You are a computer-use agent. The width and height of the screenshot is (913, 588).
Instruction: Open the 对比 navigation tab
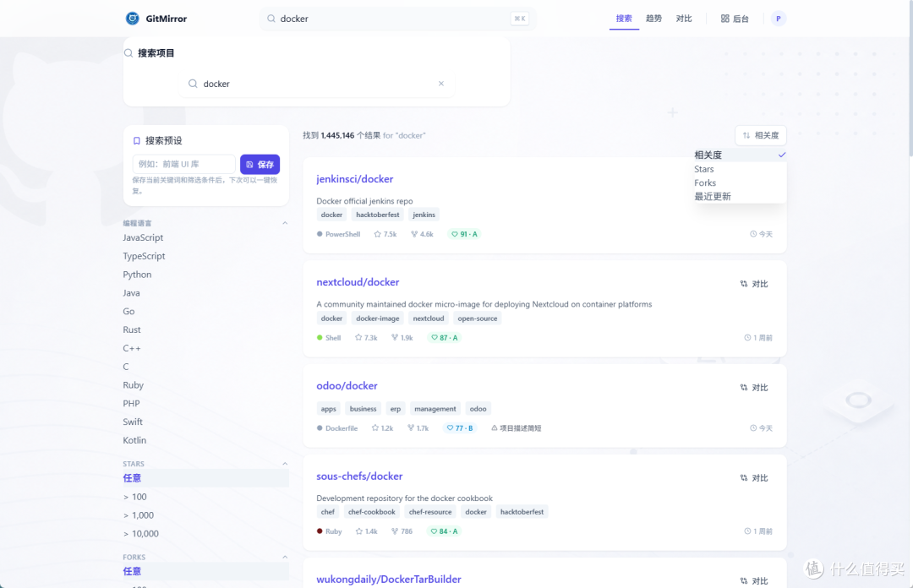coord(684,19)
